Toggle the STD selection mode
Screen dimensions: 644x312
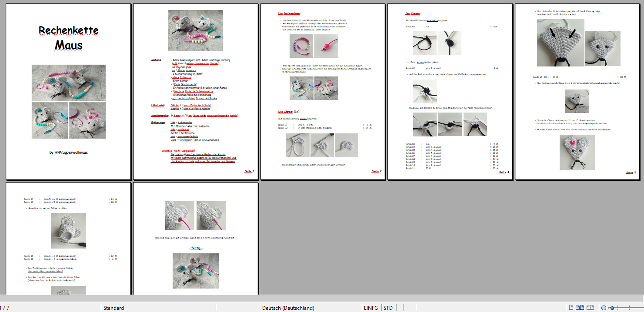(388, 308)
